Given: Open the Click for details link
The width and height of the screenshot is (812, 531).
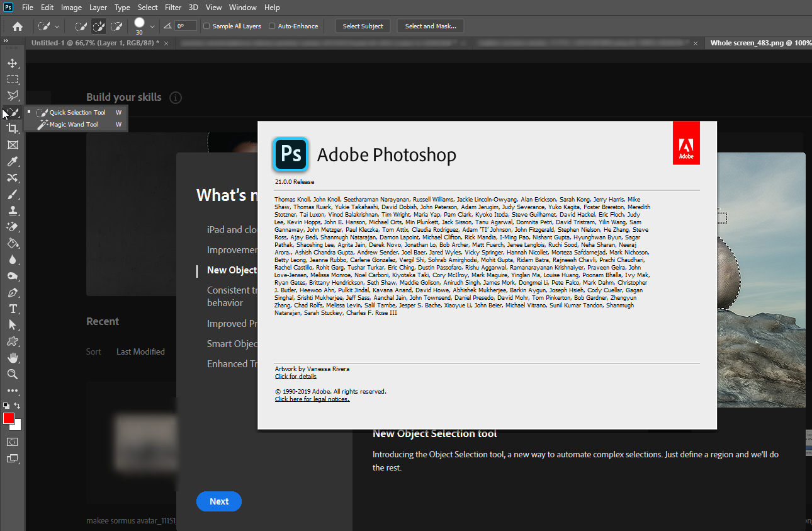Looking at the screenshot, I should pyautogui.click(x=296, y=377).
